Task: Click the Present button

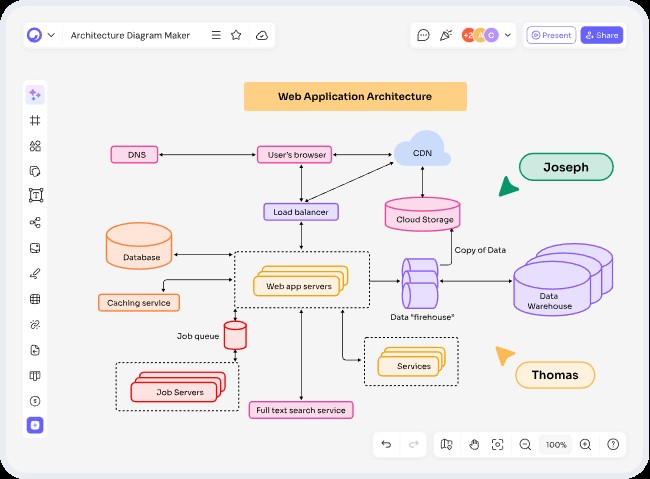Action: [551, 35]
